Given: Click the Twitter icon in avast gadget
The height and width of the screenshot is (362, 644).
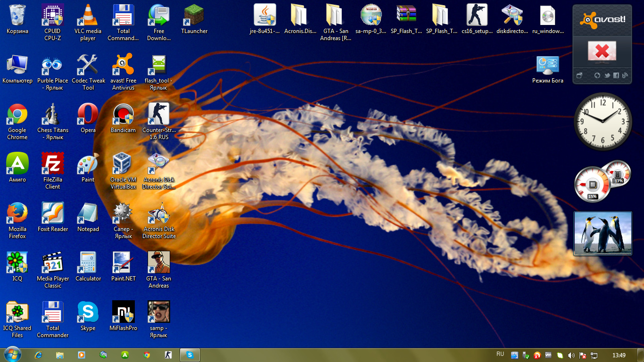Looking at the screenshot, I should pyautogui.click(x=607, y=75).
